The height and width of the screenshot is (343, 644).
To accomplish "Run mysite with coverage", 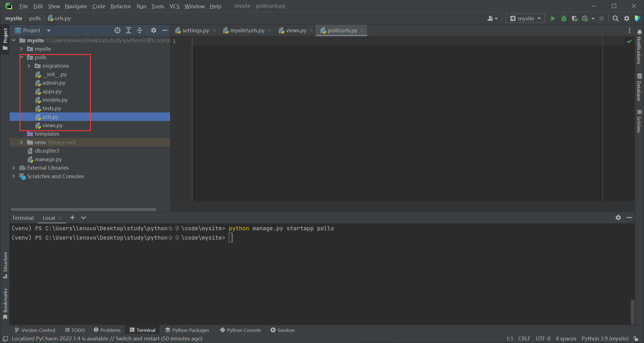I will pyautogui.click(x=574, y=18).
